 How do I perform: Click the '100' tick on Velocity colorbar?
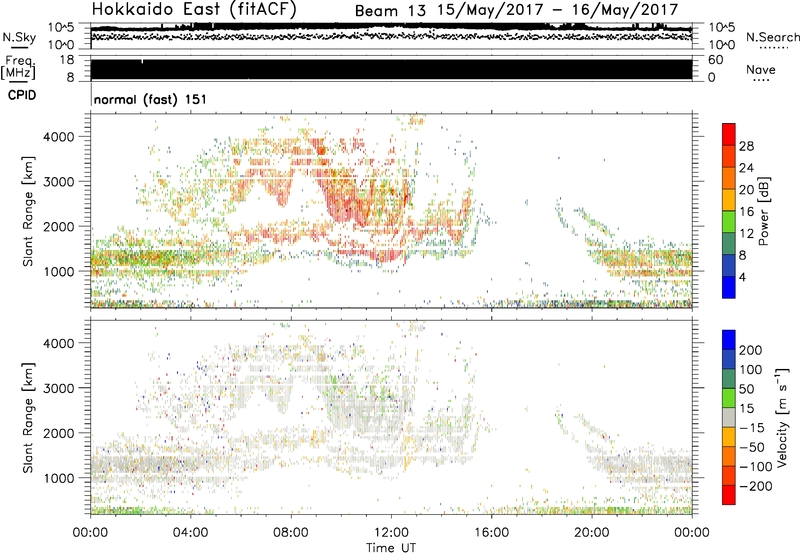pyautogui.click(x=751, y=370)
